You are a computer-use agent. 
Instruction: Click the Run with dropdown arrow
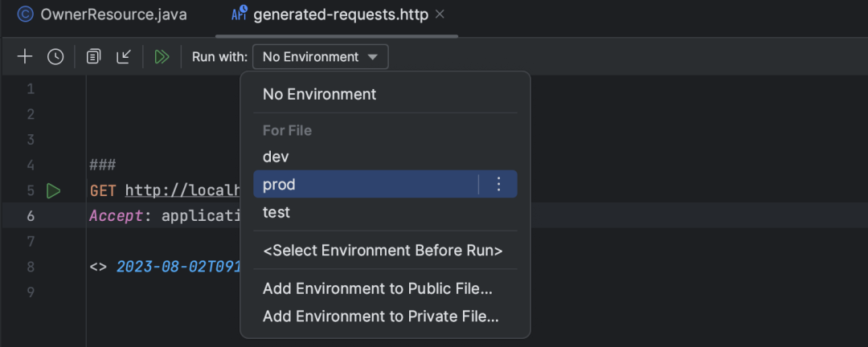click(373, 57)
